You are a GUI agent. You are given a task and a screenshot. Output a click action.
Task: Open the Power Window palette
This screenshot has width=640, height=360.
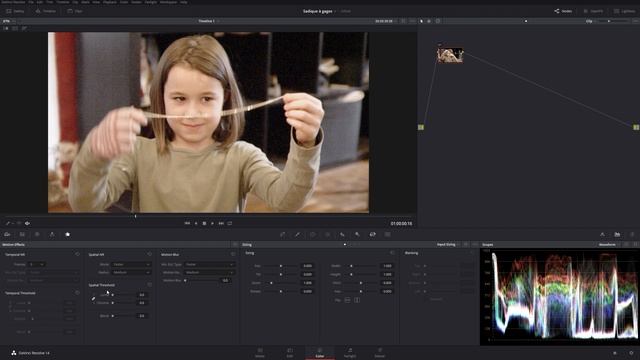(313, 234)
